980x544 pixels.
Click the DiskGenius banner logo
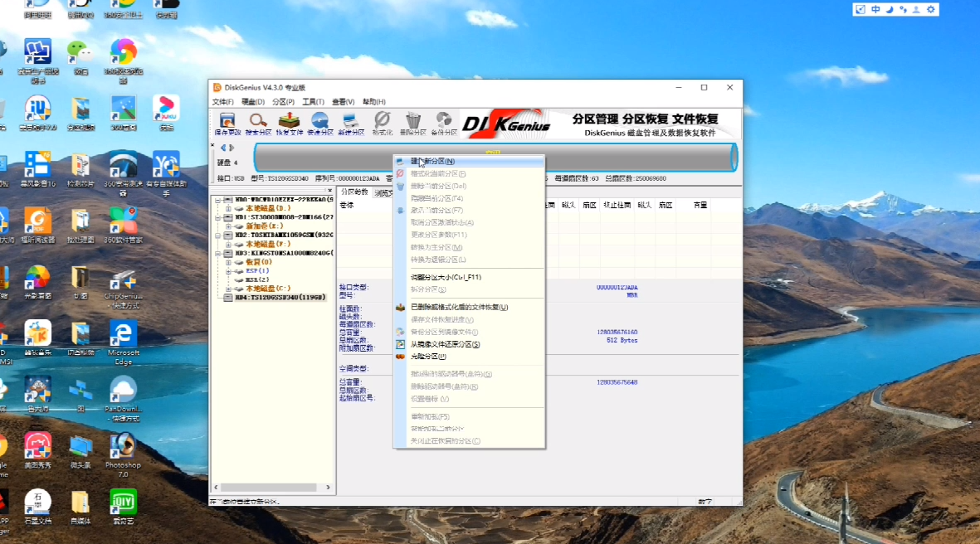coord(507,124)
